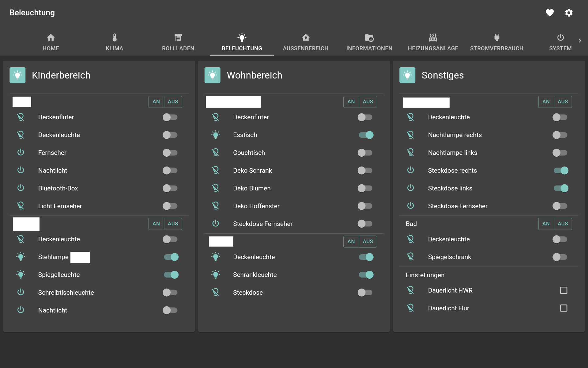Turn on the Spiegelschrank switch
588x368 pixels.
(560, 257)
